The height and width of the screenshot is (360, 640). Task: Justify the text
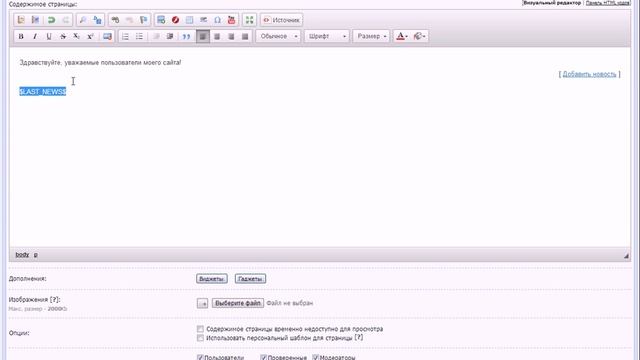[x=245, y=36]
